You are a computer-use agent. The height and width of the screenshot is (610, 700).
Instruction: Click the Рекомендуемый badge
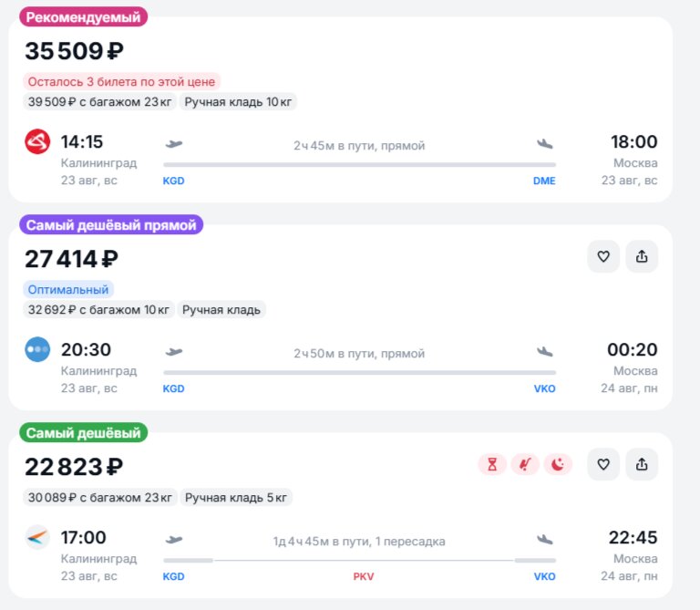coord(84,17)
